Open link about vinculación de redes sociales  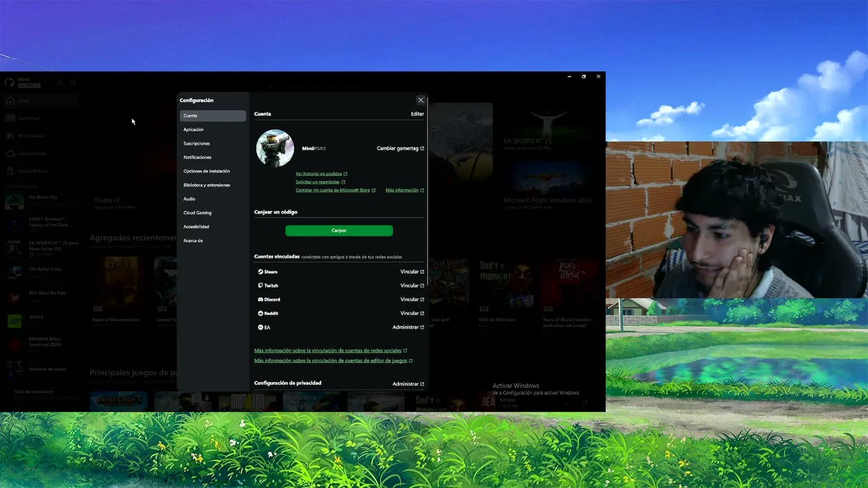click(331, 350)
